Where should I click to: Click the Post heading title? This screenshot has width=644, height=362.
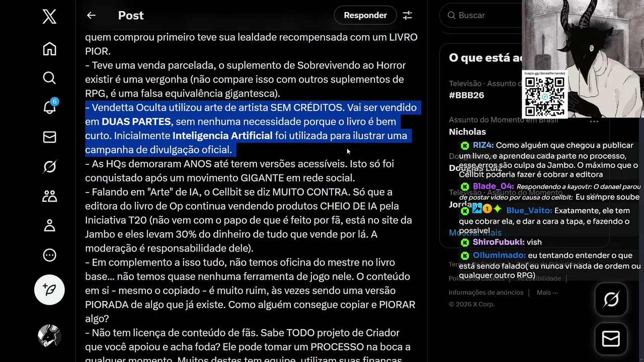[131, 16]
